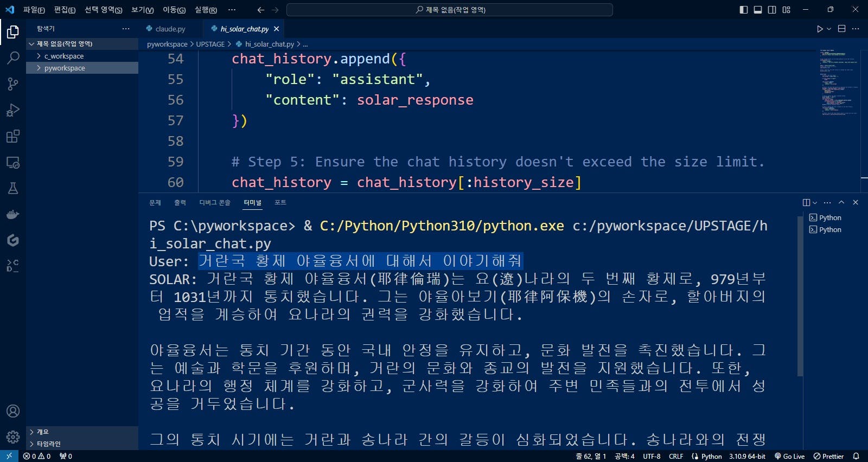The height and width of the screenshot is (462, 868).
Task: Switch to the claude.py editor tab
Action: pyautogui.click(x=170, y=29)
